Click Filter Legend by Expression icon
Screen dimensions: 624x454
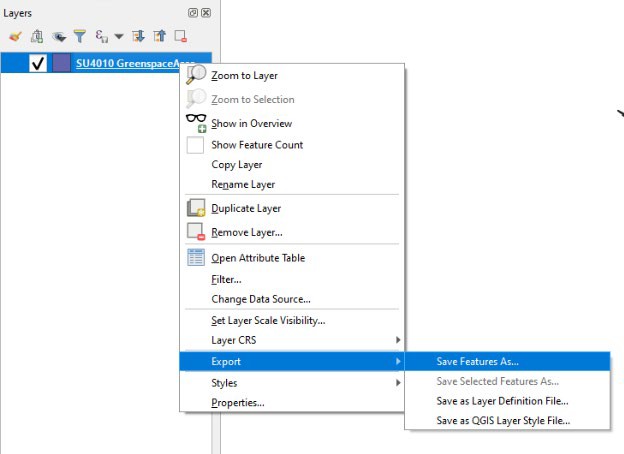[101, 37]
